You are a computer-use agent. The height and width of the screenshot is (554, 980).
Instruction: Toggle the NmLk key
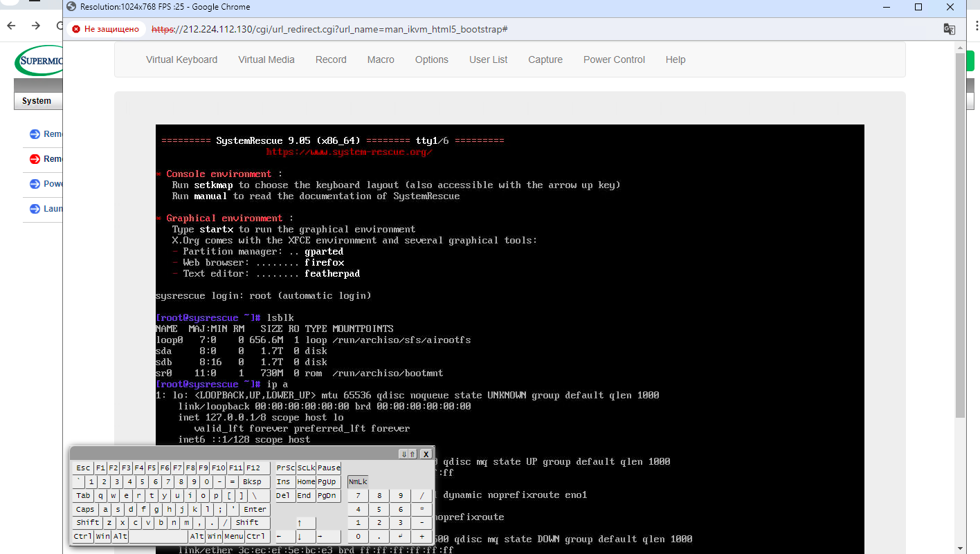click(358, 481)
